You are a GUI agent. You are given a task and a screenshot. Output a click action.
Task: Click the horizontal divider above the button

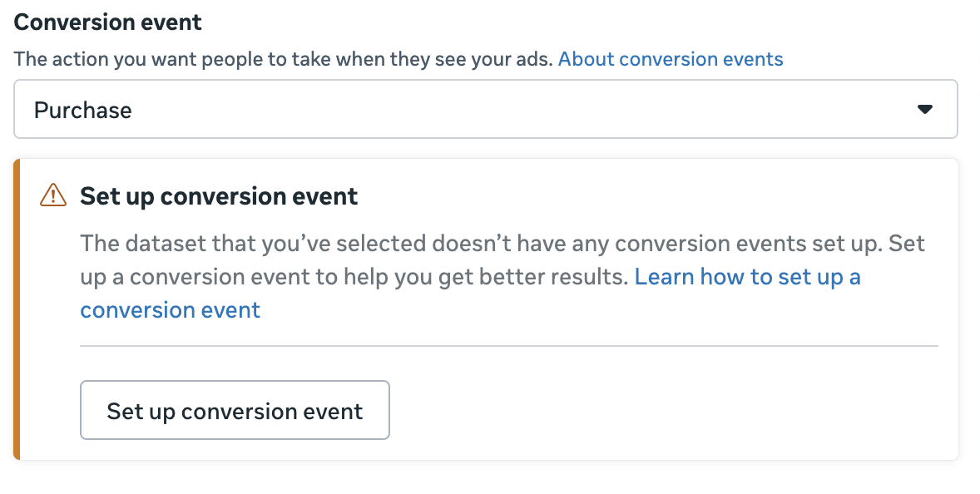tap(508, 345)
